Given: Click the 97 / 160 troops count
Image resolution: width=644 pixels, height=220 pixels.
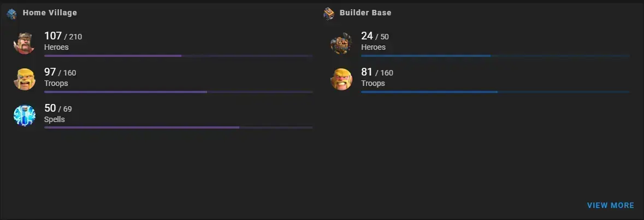Looking at the screenshot, I should click(60, 72).
